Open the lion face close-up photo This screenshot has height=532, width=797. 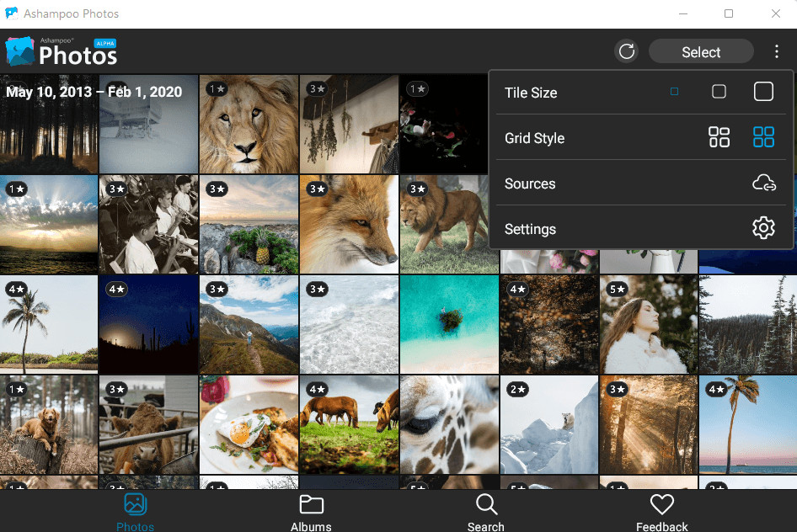[x=249, y=125]
